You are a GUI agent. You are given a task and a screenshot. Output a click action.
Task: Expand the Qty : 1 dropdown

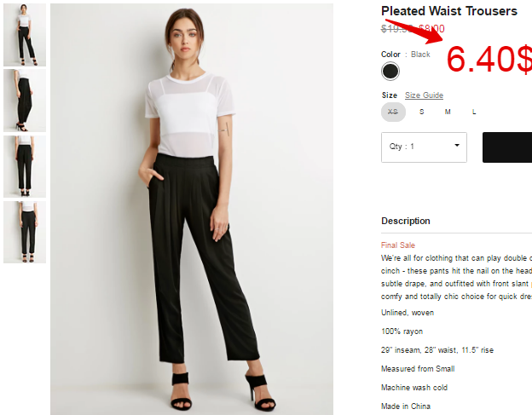click(x=424, y=147)
